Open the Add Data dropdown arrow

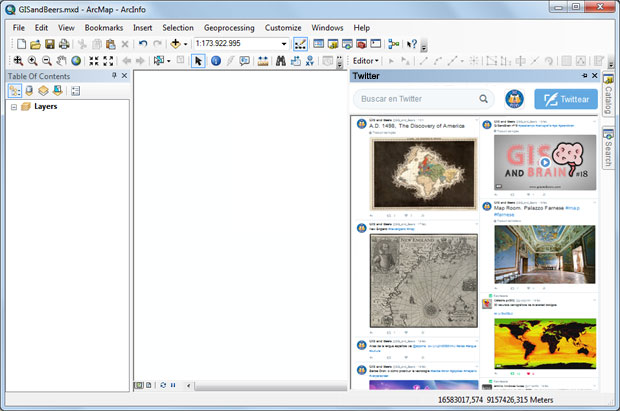pyautogui.click(x=185, y=44)
